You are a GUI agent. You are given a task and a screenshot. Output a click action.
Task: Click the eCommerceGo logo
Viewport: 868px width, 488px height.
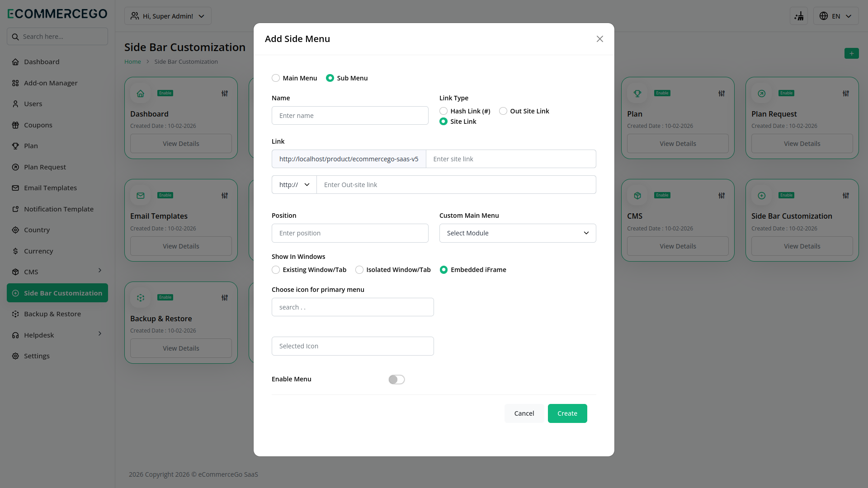[57, 14]
